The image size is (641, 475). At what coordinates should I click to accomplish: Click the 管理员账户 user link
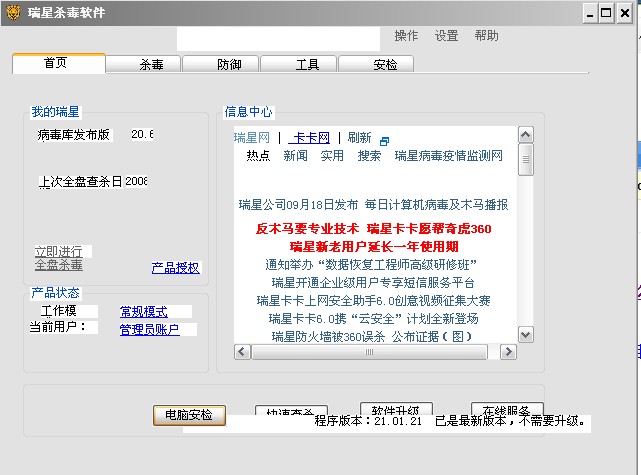[x=149, y=329]
